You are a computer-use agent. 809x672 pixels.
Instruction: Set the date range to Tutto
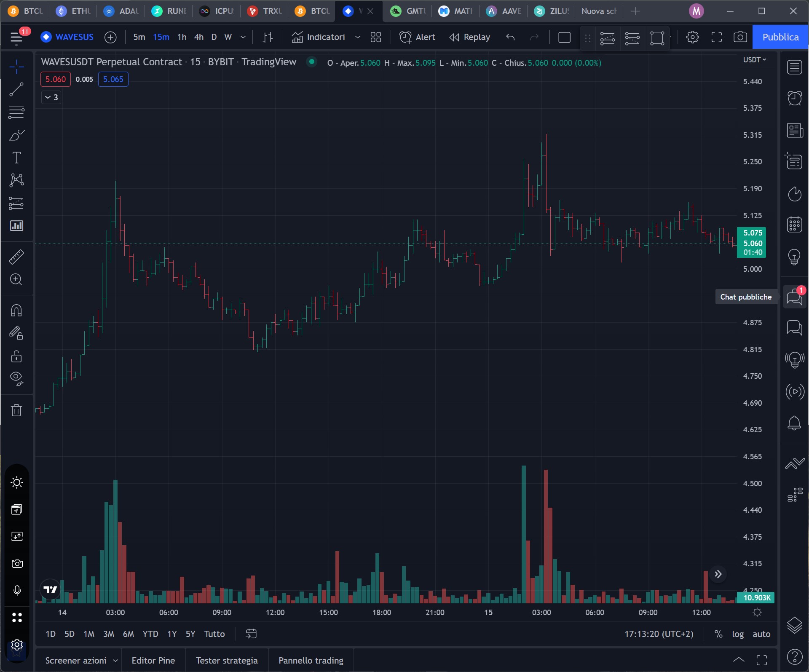click(x=214, y=634)
